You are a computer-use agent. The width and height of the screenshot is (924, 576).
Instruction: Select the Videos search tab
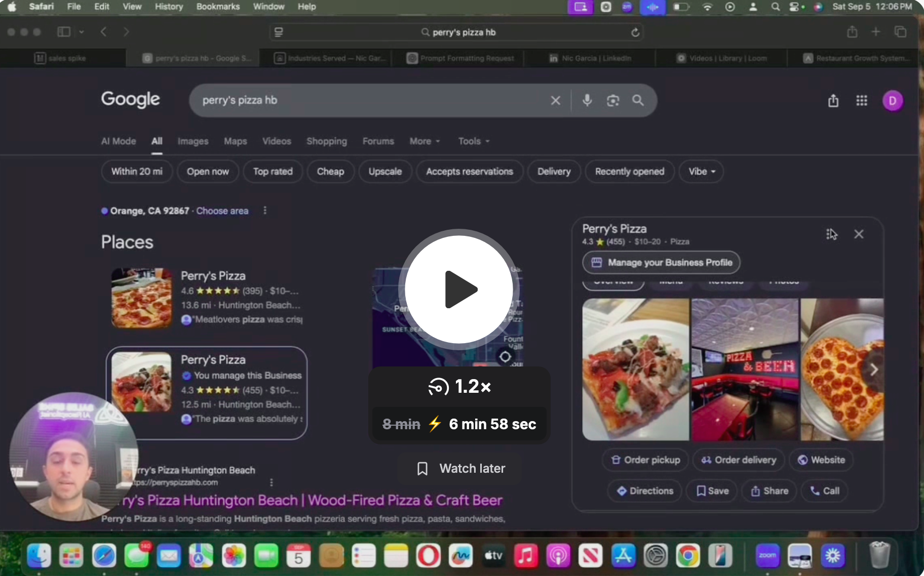(277, 141)
